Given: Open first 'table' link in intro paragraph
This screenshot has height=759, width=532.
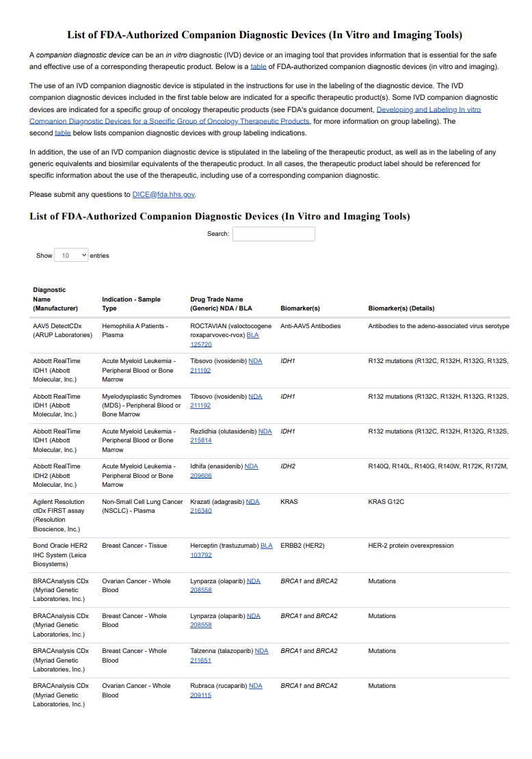Looking at the screenshot, I should [x=258, y=67].
